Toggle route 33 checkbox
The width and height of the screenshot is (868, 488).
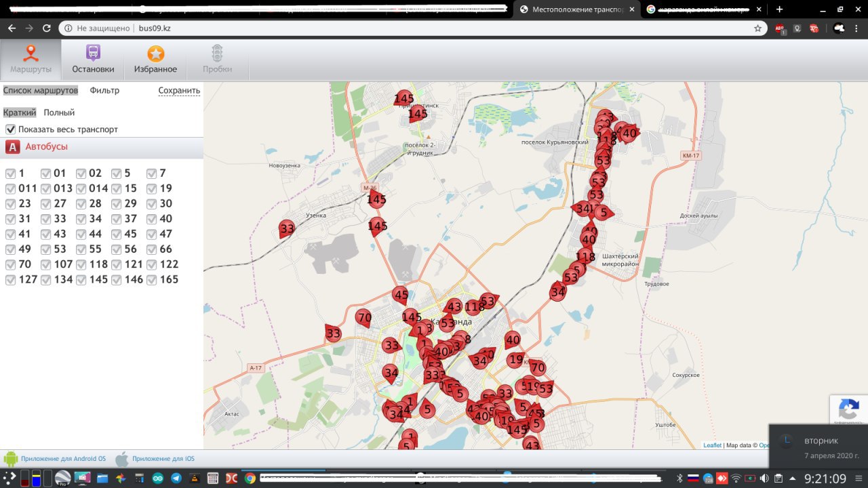[x=45, y=219]
